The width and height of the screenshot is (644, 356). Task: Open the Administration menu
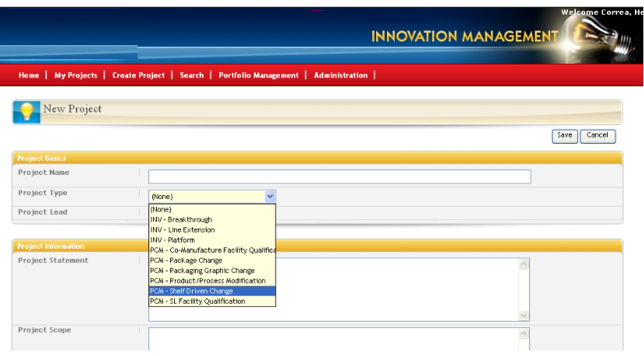coord(340,75)
